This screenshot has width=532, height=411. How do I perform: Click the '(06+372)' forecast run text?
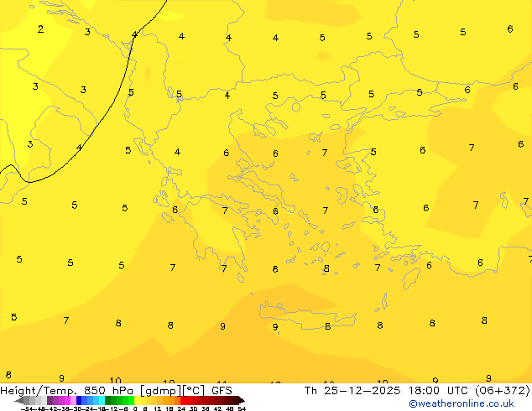tap(503, 391)
